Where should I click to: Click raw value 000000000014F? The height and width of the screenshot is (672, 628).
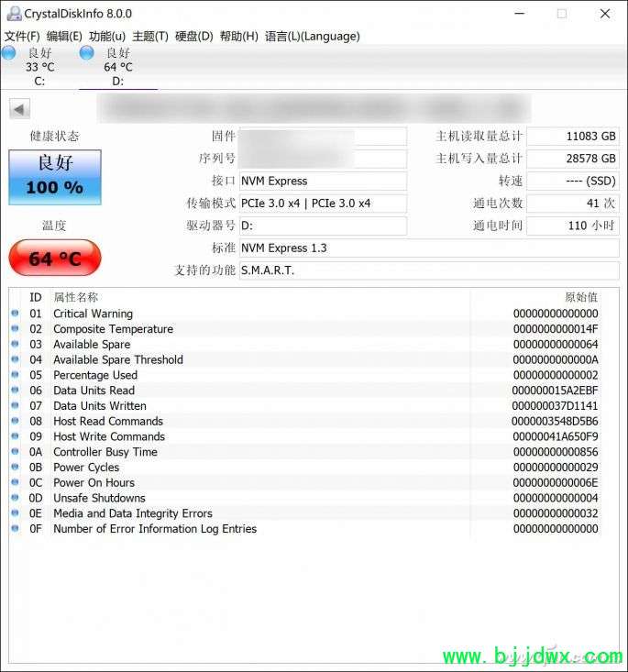tap(556, 329)
